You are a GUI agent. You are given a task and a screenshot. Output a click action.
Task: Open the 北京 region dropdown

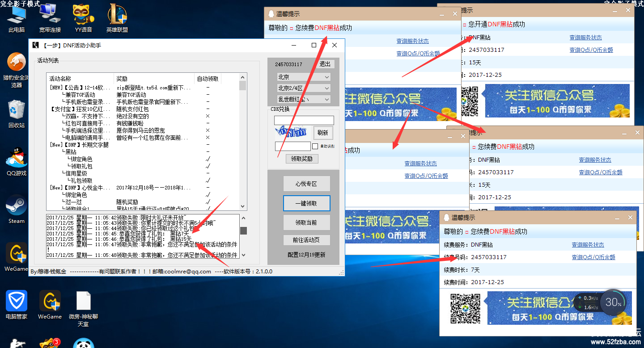[303, 77]
